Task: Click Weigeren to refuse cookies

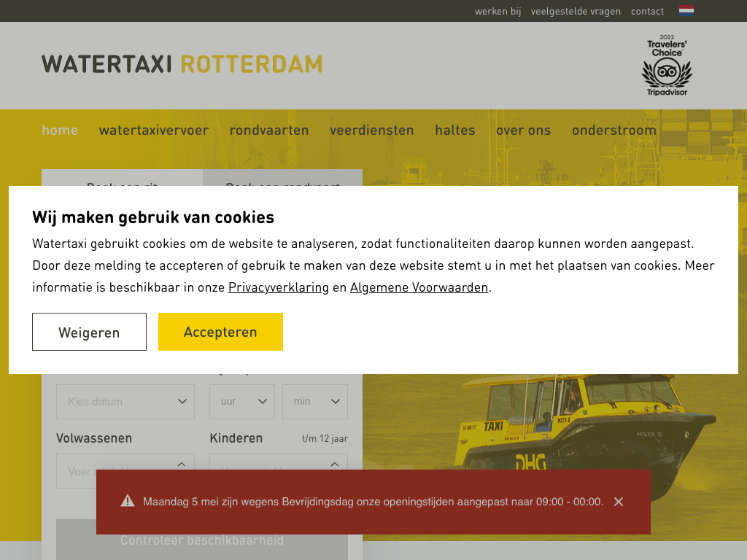Action: coord(89,332)
